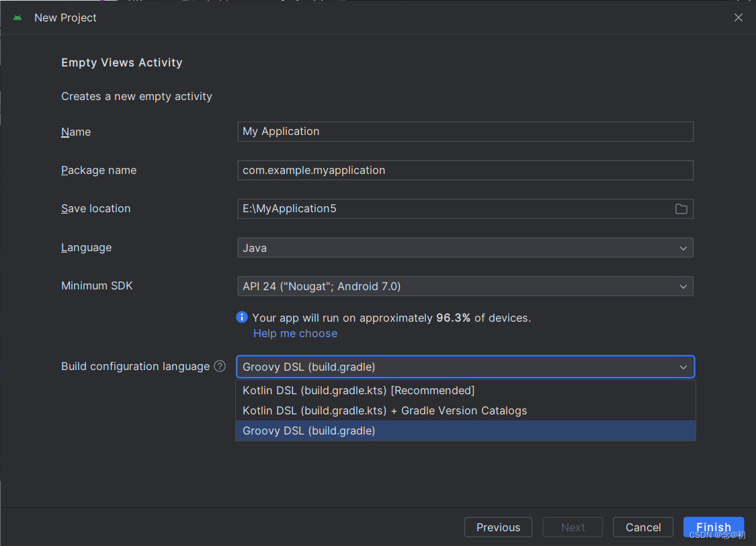Click the folder icon beside Save location
756x546 pixels.
pos(681,209)
